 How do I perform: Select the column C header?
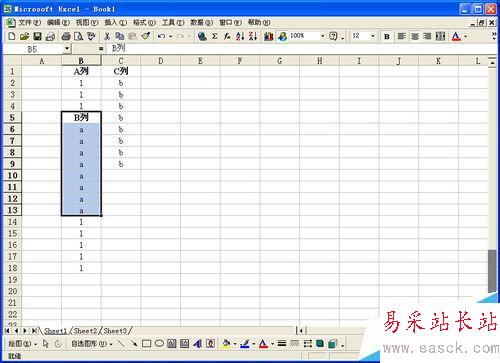click(121, 61)
